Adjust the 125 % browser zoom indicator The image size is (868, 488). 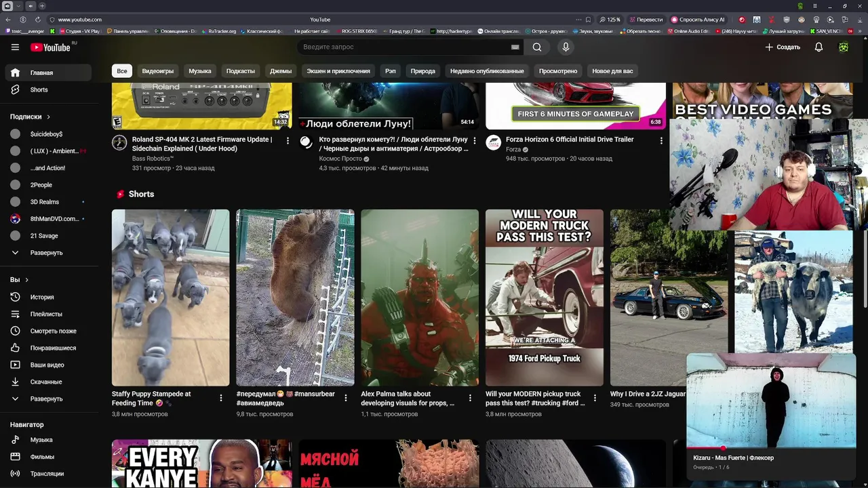[610, 20]
